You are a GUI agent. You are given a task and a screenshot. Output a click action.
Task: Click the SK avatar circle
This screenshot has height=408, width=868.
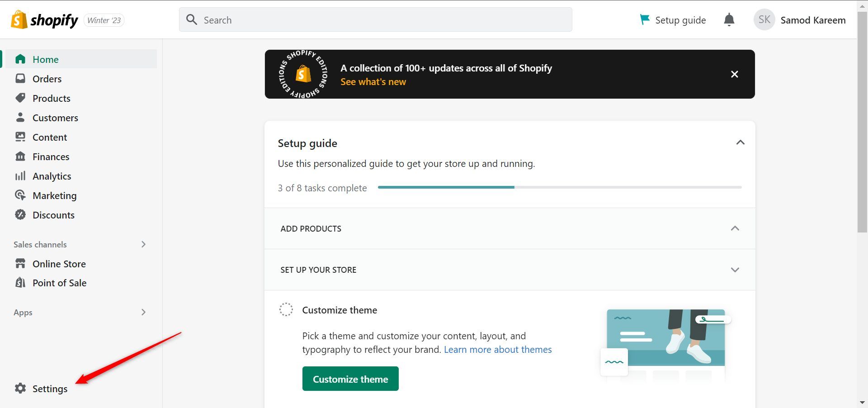pyautogui.click(x=764, y=20)
